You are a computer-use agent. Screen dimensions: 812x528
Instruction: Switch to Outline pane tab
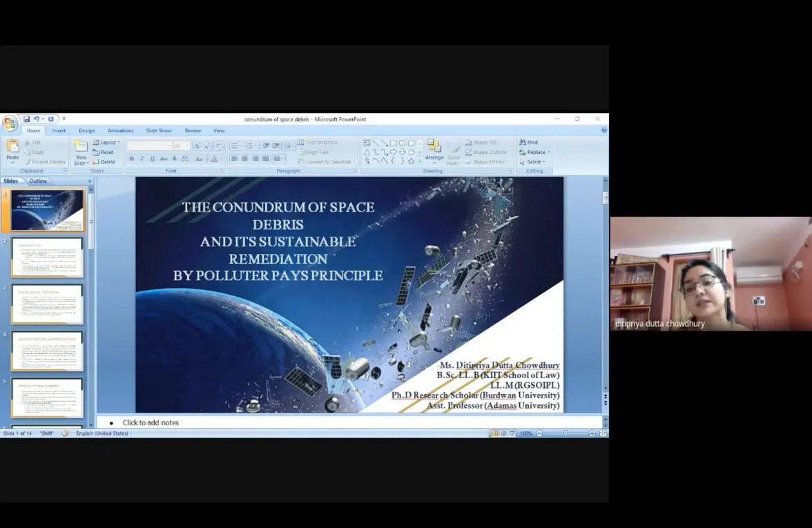38,181
